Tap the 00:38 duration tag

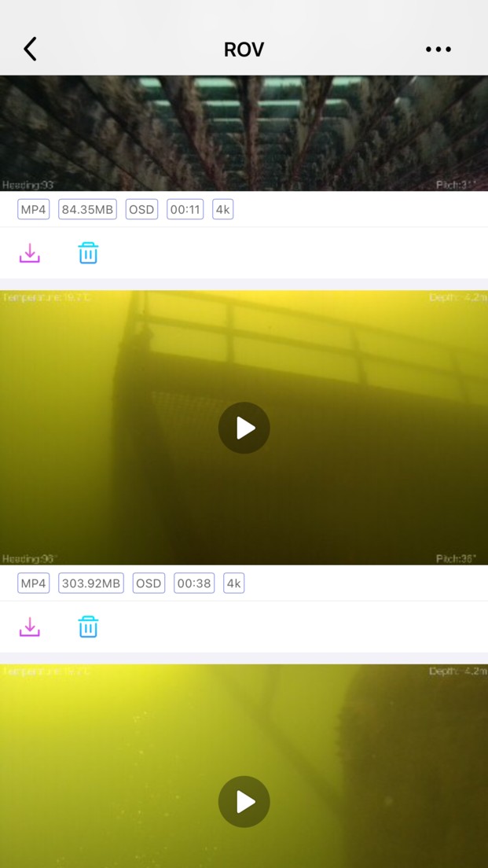pos(193,583)
